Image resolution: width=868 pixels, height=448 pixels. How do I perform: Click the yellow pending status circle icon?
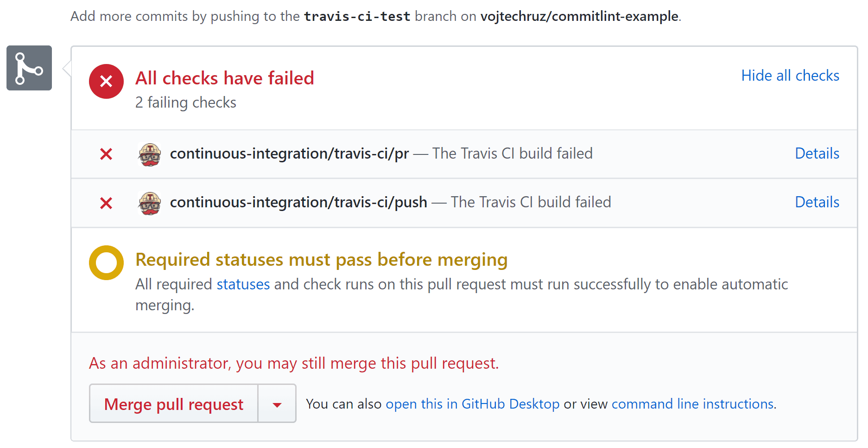click(x=106, y=262)
